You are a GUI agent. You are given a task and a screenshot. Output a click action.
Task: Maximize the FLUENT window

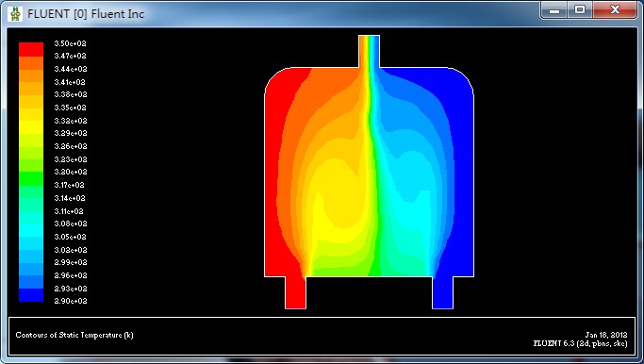coord(580,10)
